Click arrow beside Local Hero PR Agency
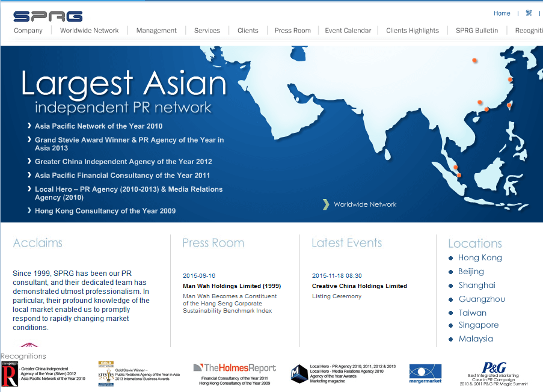543x392 pixels. tap(29, 189)
